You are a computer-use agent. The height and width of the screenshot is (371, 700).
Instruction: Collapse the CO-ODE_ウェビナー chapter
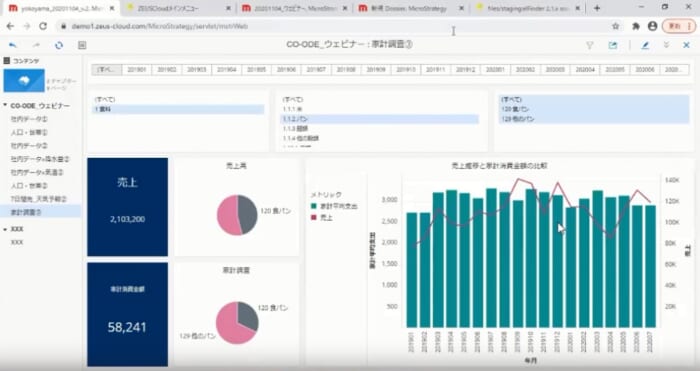click(x=5, y=106)
